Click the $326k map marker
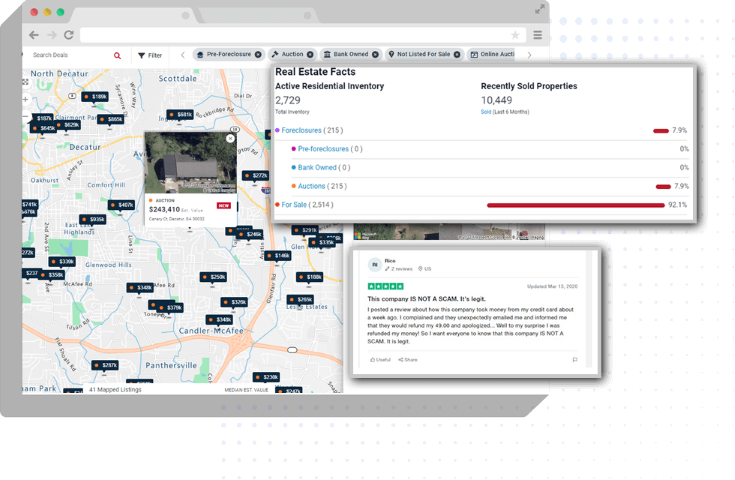 tap(234, 302)
